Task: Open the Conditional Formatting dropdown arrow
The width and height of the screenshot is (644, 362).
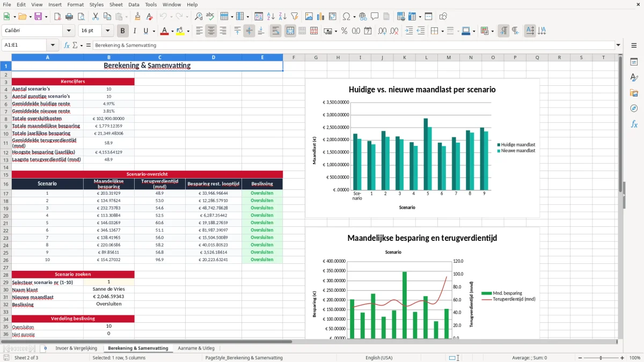Action: [493, 31]
